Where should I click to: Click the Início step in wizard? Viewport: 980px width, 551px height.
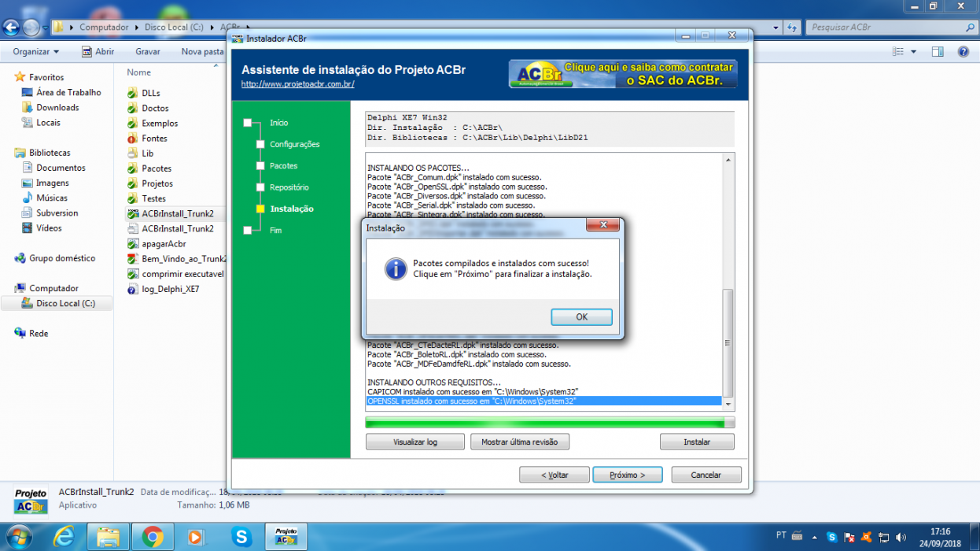(278, 123)
